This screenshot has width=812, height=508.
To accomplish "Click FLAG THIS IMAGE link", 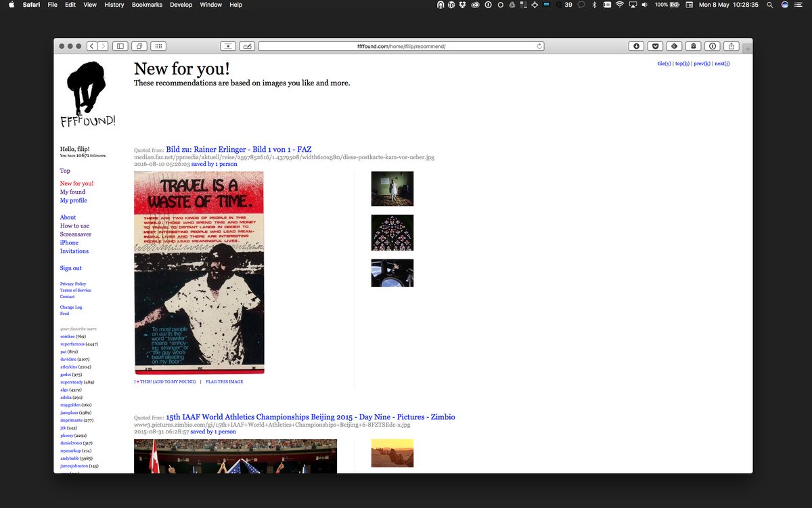I will point(224,382).
